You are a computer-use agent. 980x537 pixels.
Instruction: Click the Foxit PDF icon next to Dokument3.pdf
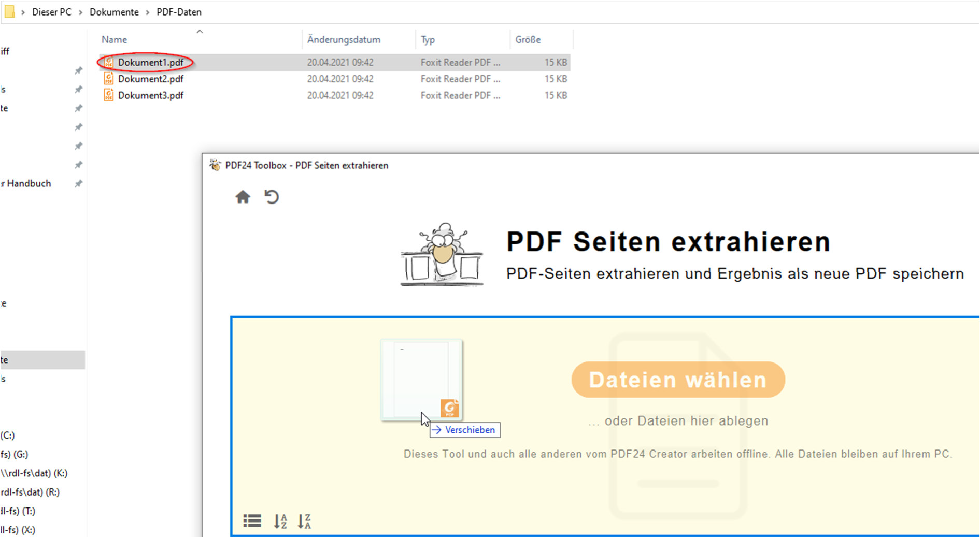109,95
